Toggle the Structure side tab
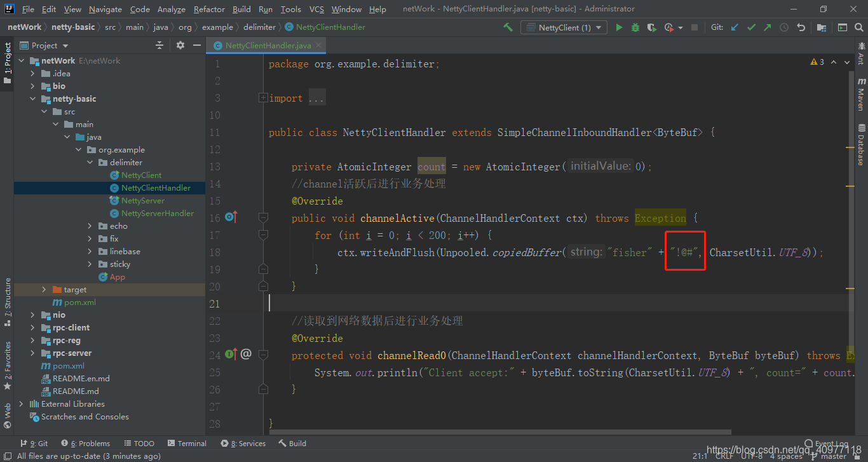 click(x=7, y=302)
